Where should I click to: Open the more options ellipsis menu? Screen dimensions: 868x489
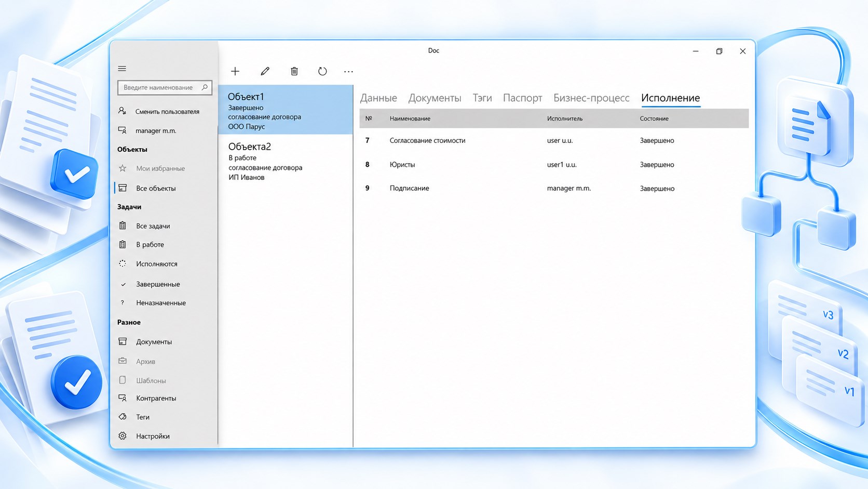point(348,71)
